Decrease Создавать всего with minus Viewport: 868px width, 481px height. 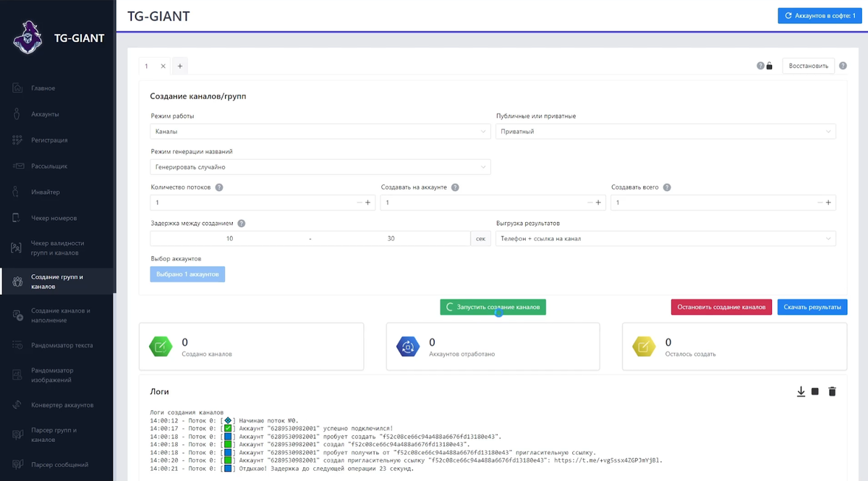click(820, 203)
